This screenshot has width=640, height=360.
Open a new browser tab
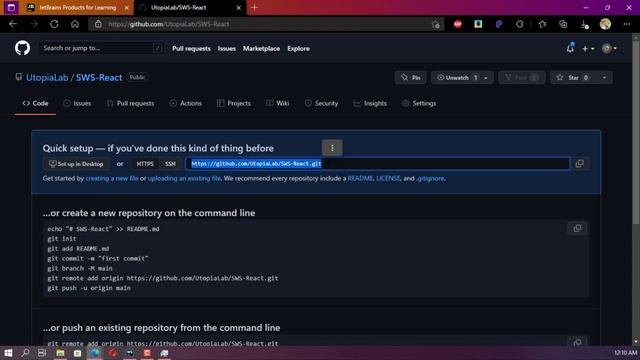[x=254, y=7]
